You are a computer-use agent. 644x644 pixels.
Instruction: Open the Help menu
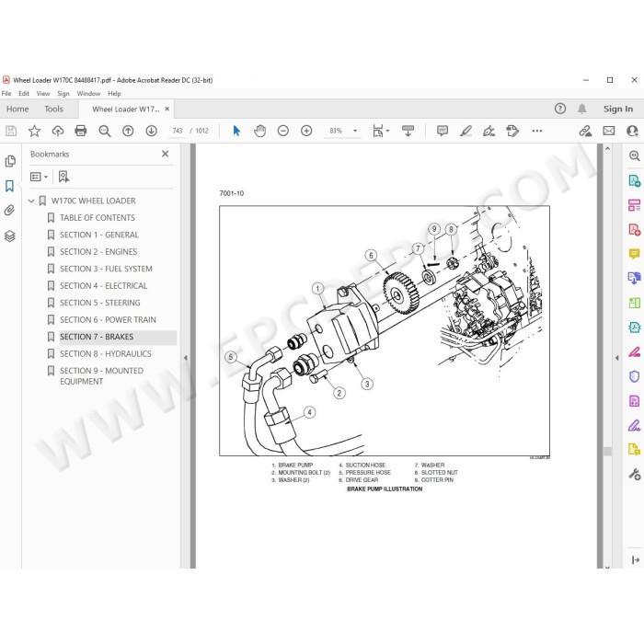point(114,94)
